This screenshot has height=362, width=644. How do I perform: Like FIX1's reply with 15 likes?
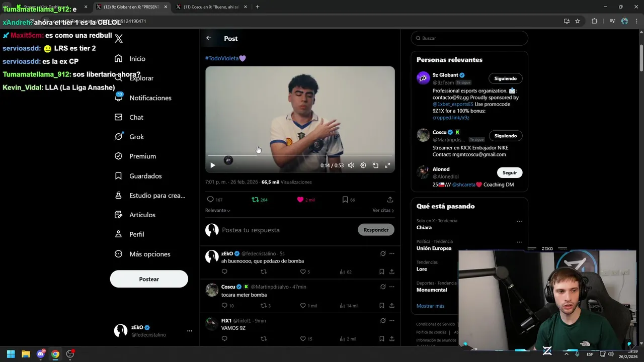coord(306,339)
